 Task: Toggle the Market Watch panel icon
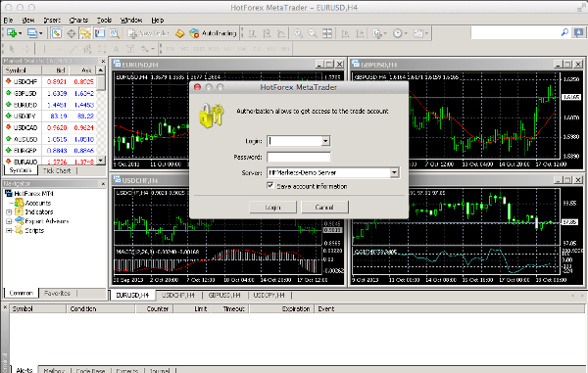point(57,33)
